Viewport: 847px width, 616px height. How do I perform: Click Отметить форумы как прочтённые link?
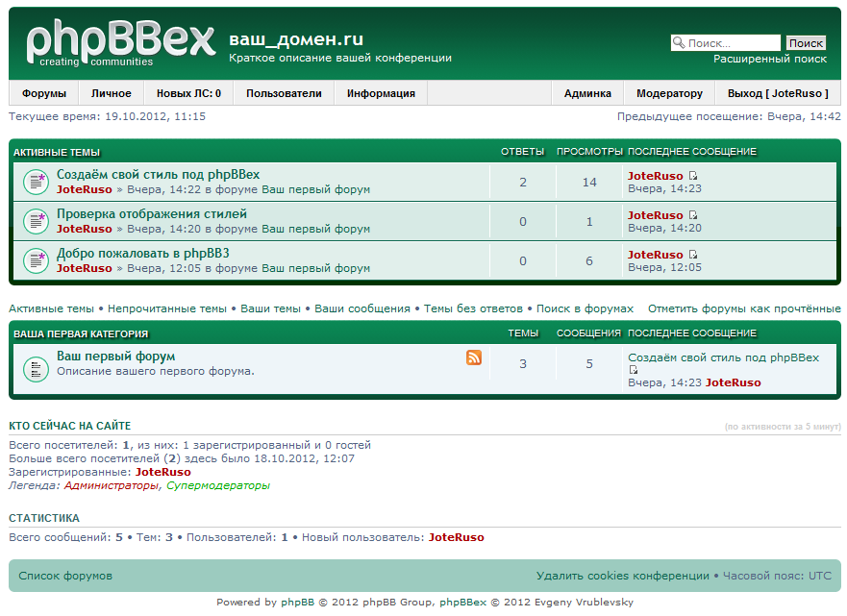pyautogui.click(x=744, y=308)
